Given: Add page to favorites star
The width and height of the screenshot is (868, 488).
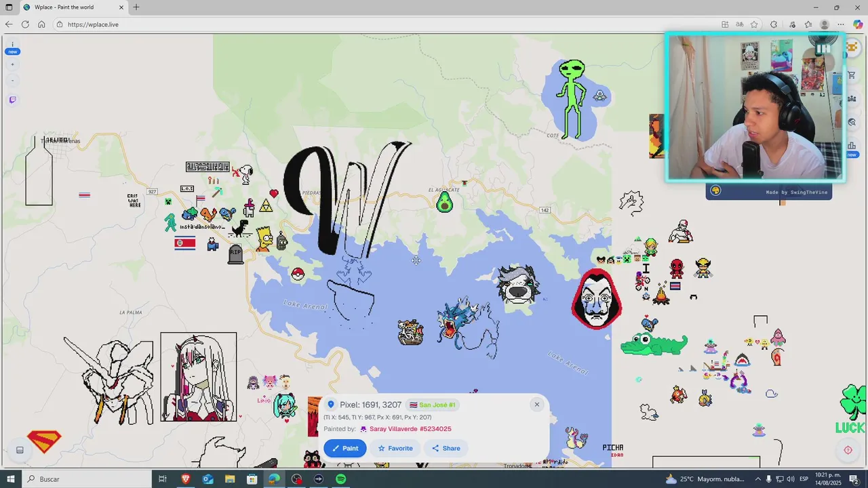Looking at the screenshot, I should pos(754,24).
